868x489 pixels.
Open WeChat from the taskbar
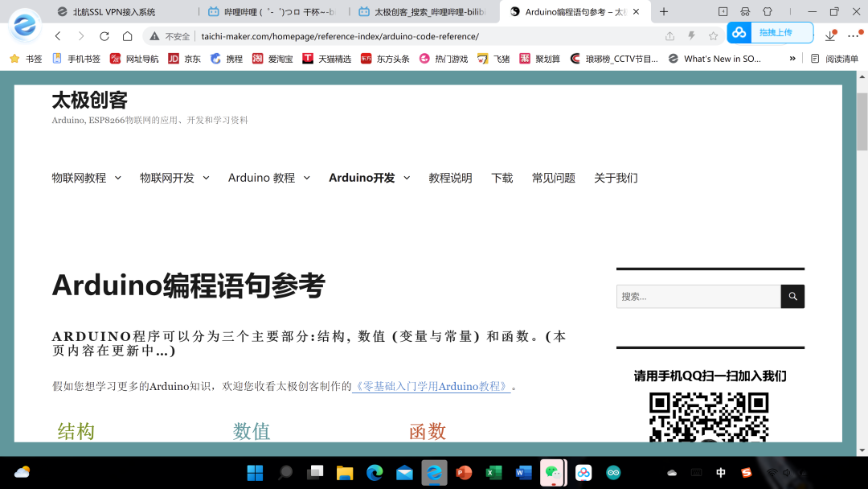pos(553,472)
